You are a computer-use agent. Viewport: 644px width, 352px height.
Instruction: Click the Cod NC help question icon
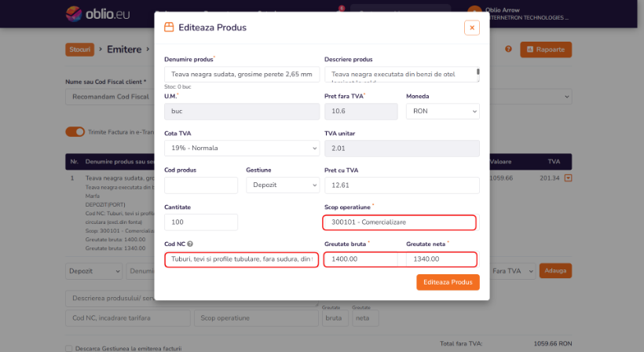(x=190, y=244)
